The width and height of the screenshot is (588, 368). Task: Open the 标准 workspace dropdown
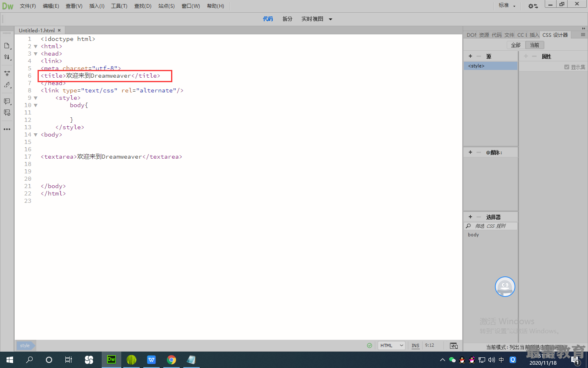507,6
